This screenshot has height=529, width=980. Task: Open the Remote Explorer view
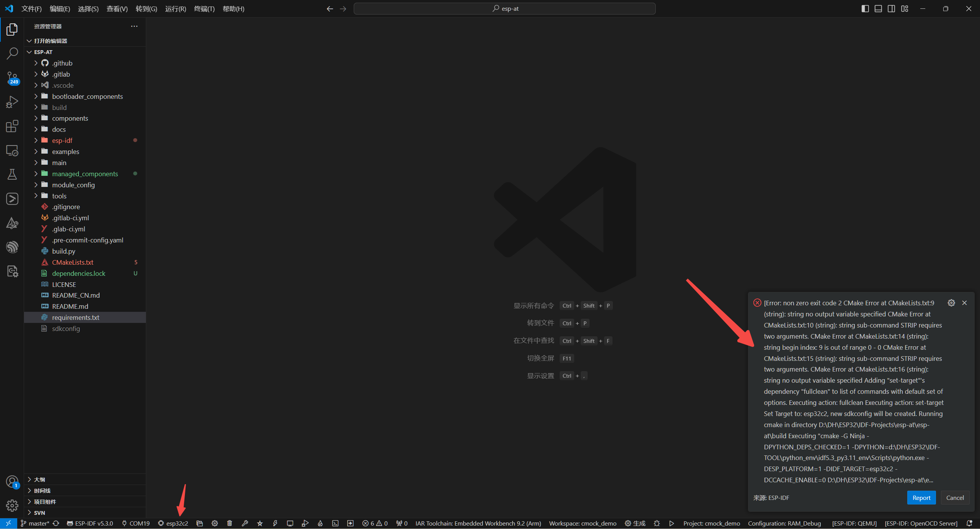click(x=12, y=151)
